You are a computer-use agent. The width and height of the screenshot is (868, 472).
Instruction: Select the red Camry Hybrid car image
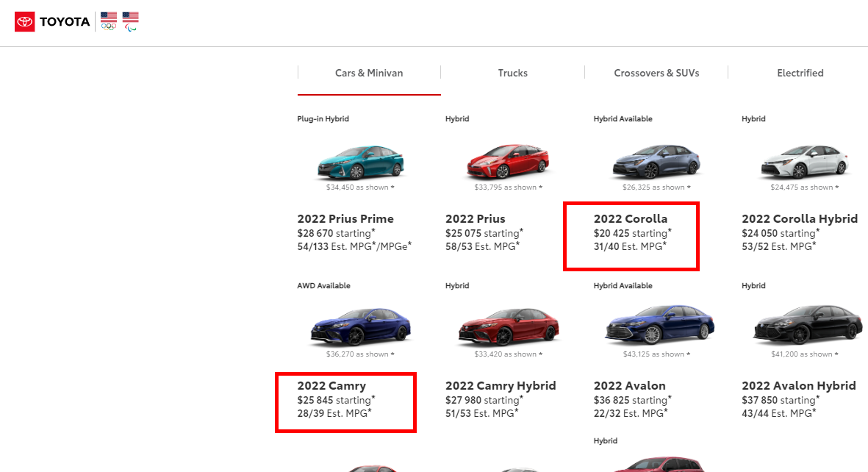[x=508, y=327]
